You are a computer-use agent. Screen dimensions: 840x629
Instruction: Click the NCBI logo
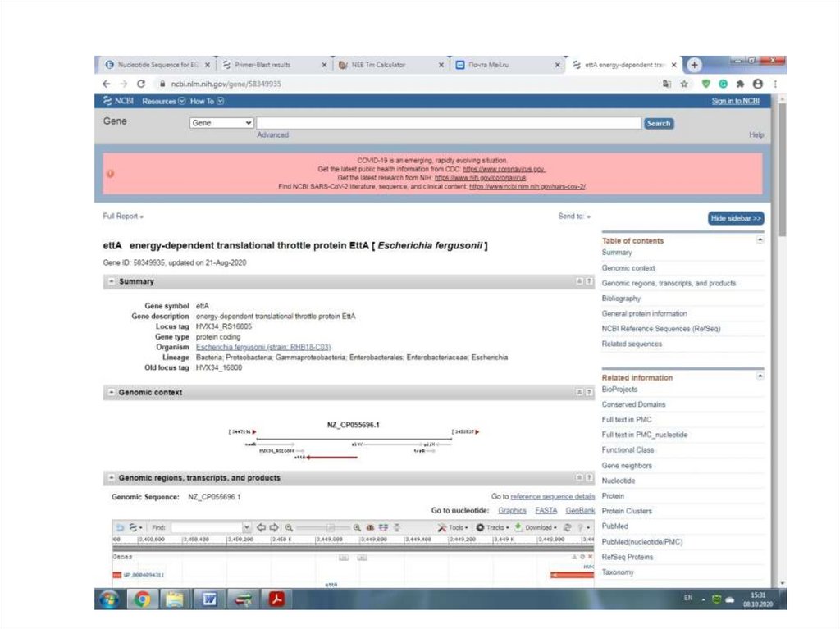[x=118, y=101]
